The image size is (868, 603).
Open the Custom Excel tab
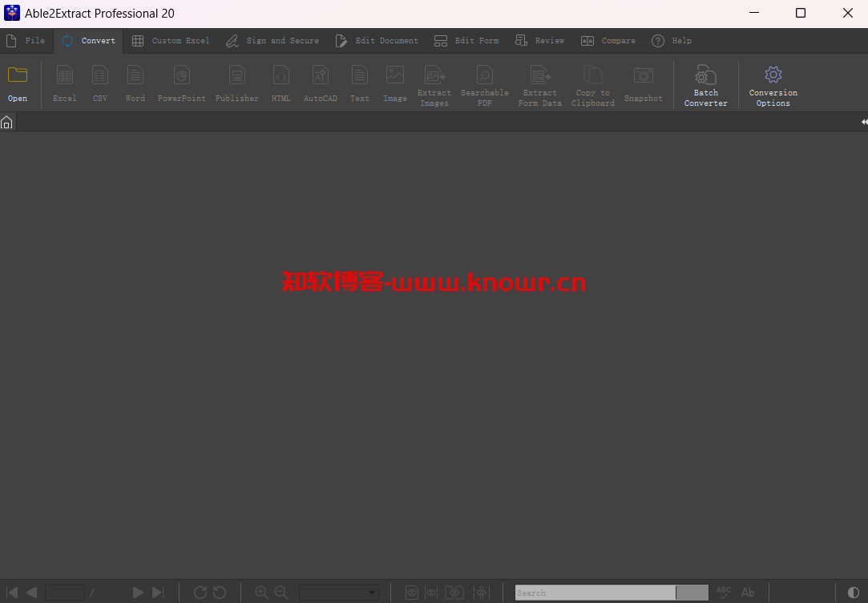pyautogui.click(x=171, y=41)
